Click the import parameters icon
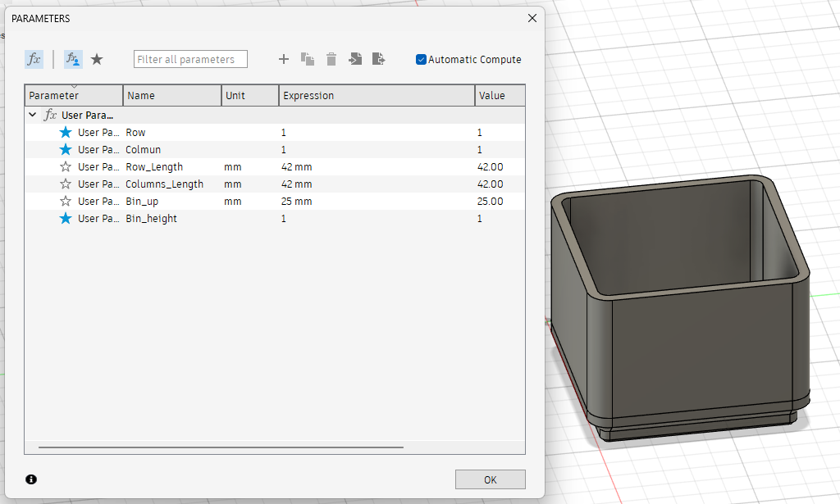 355,59
